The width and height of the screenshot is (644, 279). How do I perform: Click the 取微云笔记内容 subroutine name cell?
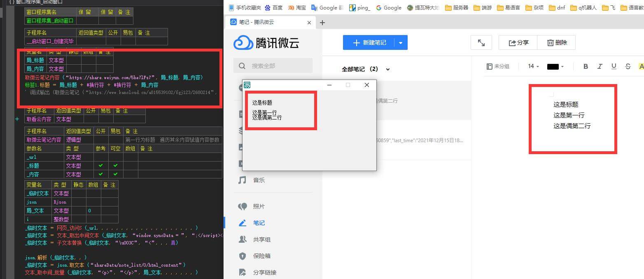click(44, 140)
